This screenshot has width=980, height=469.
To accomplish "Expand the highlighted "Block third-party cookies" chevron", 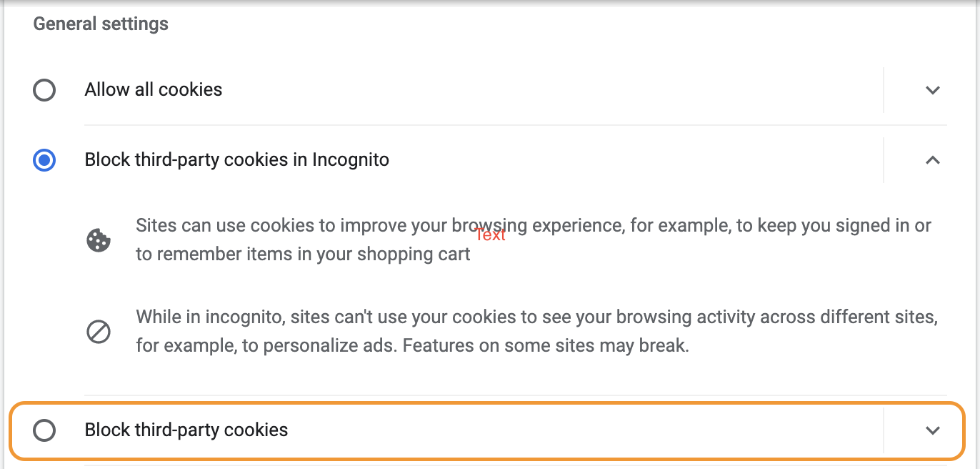I will tap(932, 430).
